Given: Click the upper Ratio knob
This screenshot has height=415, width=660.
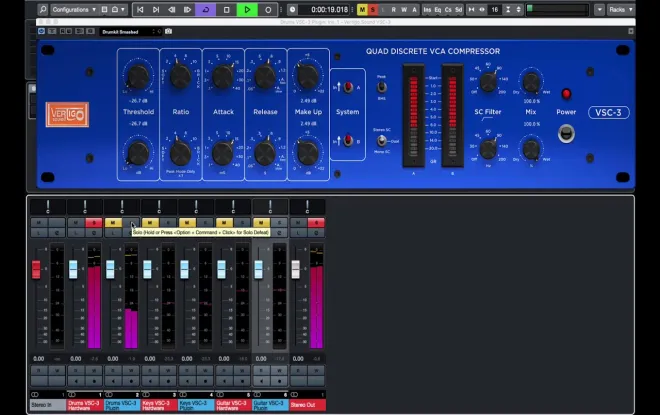Looking at the screenshot, I should coord(181,76).
